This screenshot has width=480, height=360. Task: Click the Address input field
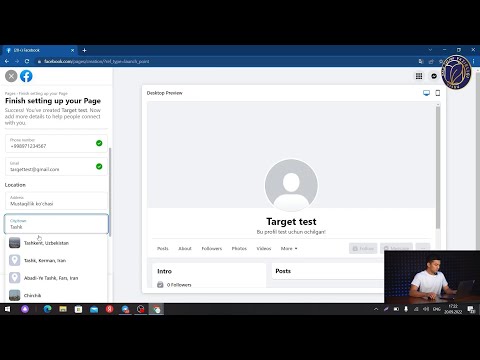(56, 201)
